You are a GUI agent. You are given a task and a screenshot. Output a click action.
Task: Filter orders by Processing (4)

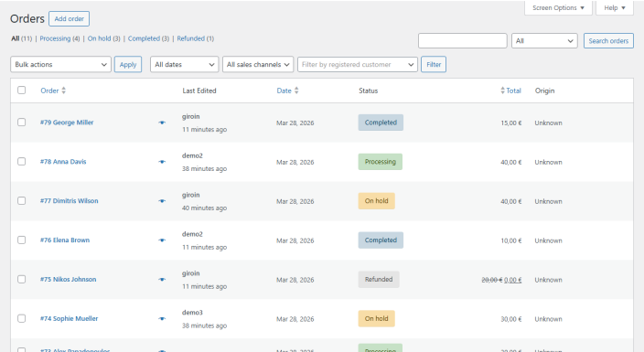pyautogui.click(x=59, y=38)
